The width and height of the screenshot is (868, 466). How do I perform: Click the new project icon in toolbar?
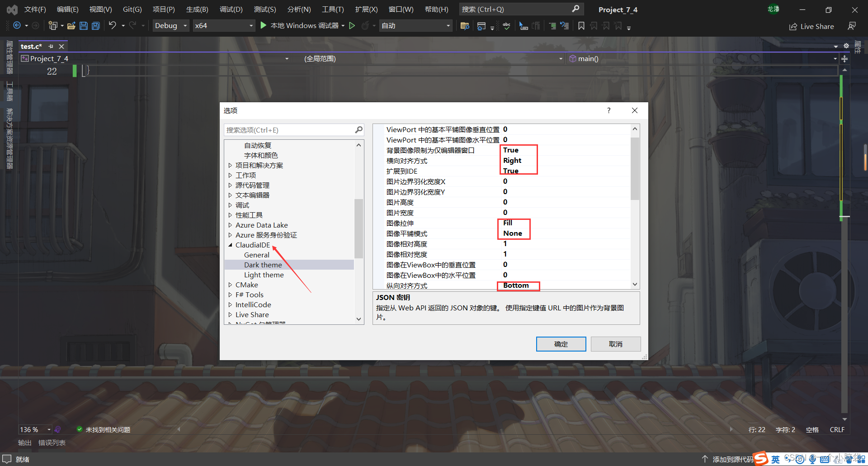53,26
